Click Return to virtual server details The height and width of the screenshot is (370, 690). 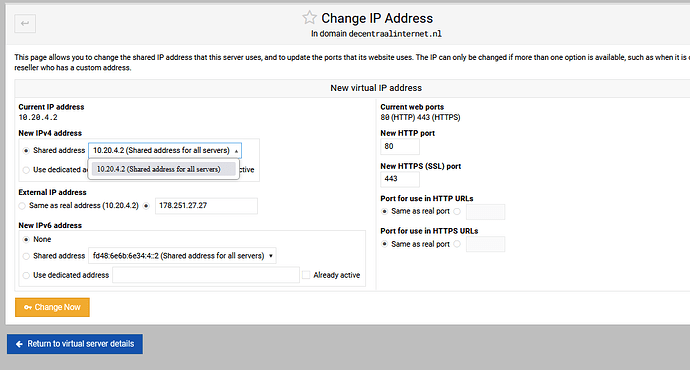point(75,344)
